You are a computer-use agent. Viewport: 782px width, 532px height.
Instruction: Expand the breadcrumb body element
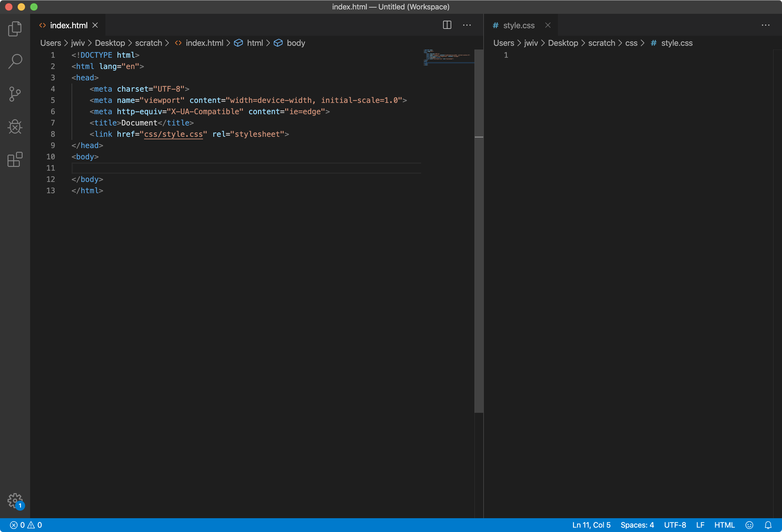coord(296,43)
